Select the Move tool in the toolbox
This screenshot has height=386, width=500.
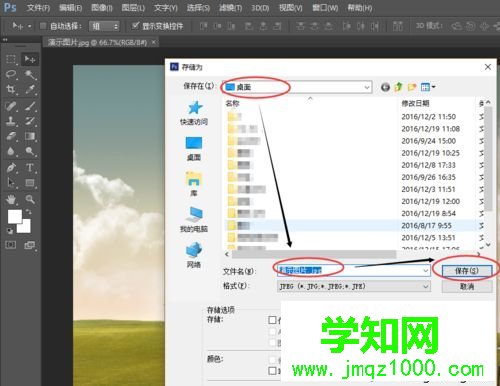[x=30, y=59]
